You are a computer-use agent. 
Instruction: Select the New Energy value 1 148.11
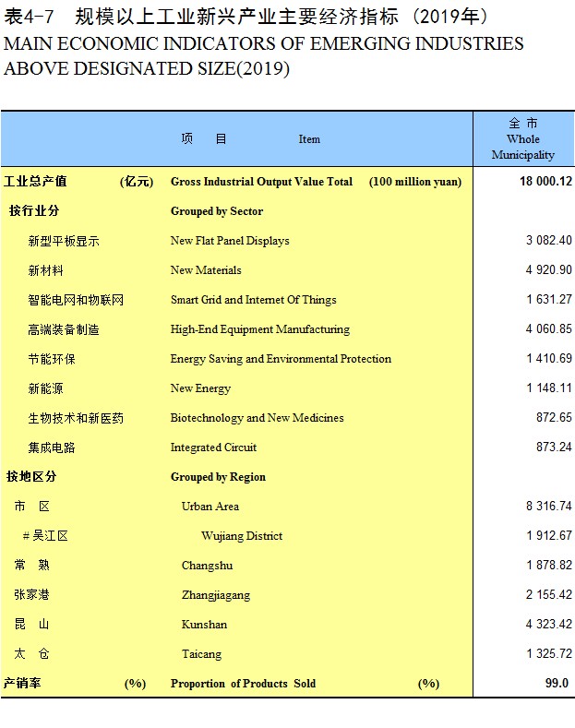point(549,388)
